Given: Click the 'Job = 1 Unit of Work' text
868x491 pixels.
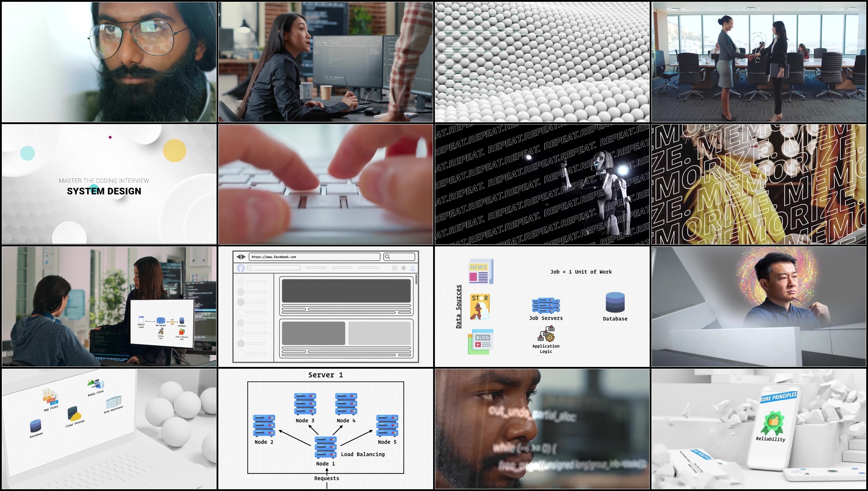Looking at the screenshot, I should (x=581, y=272).
